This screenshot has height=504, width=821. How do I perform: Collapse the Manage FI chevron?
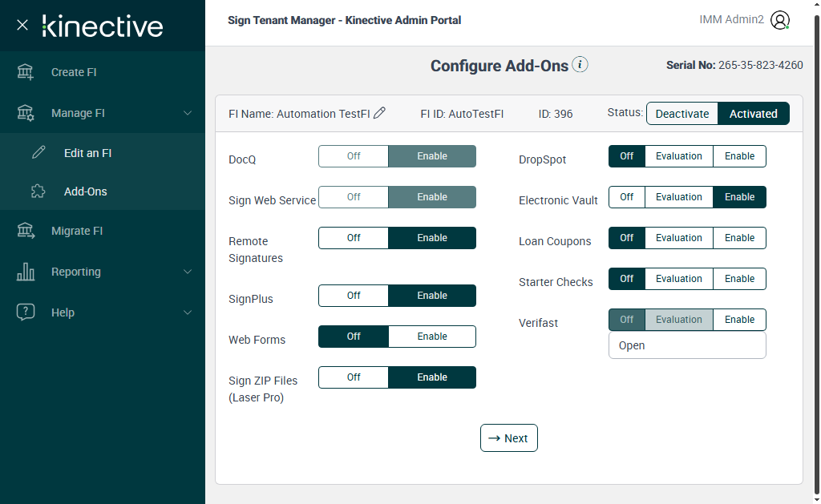[188, 113]
